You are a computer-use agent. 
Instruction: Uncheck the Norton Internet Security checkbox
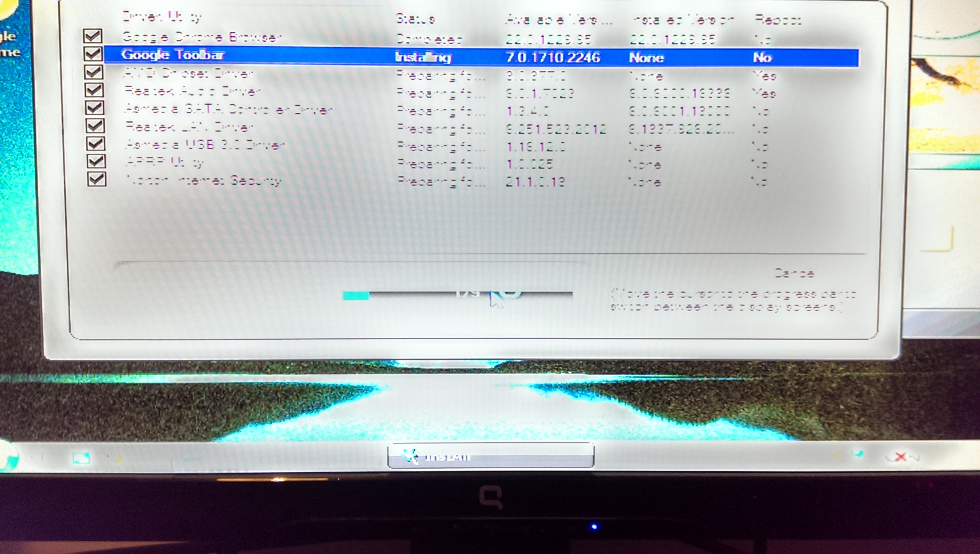(97, 179)
